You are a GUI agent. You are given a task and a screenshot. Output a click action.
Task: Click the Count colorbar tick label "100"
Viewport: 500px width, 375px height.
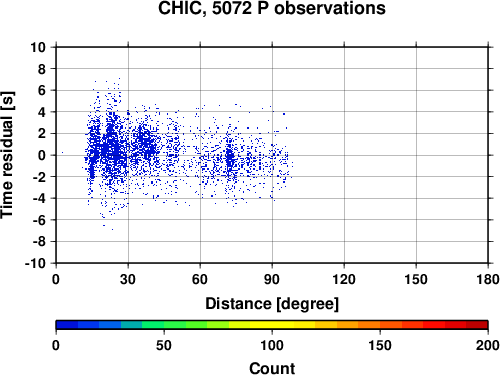272,345
